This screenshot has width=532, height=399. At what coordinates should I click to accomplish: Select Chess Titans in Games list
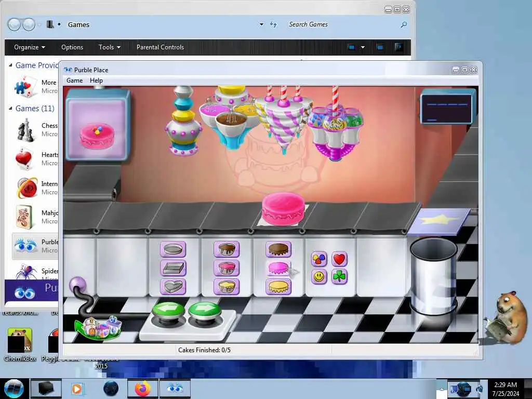(36, 129)
